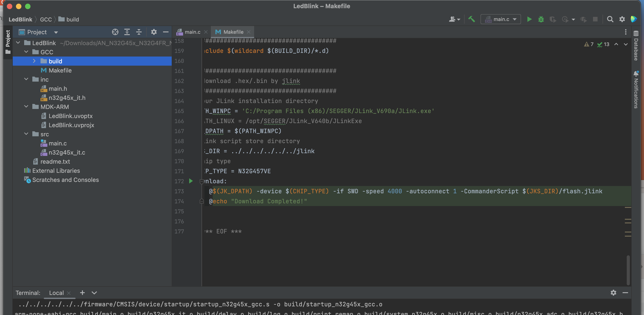
Task: Open editor tabs more options menu
Action: coord(626,32)
